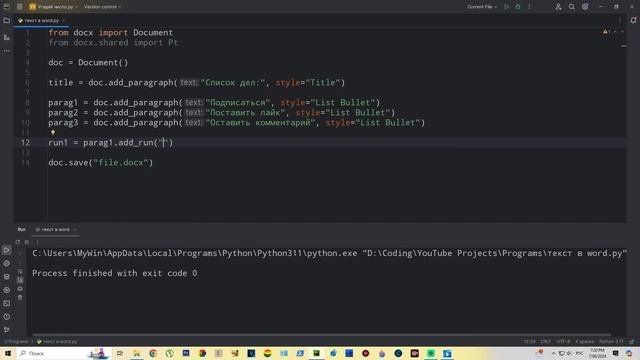Clear console output with trash icon

pyautogui.click(x=20, y=298)
